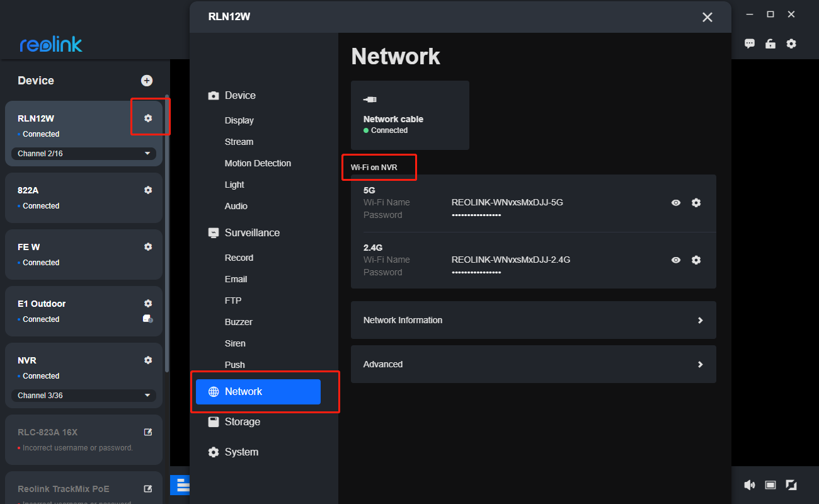The width and height of the screenshot is (819, 504).
Task: Click edit icon for Reolink TrackMix PoE
Action: [x=148, y=489]
